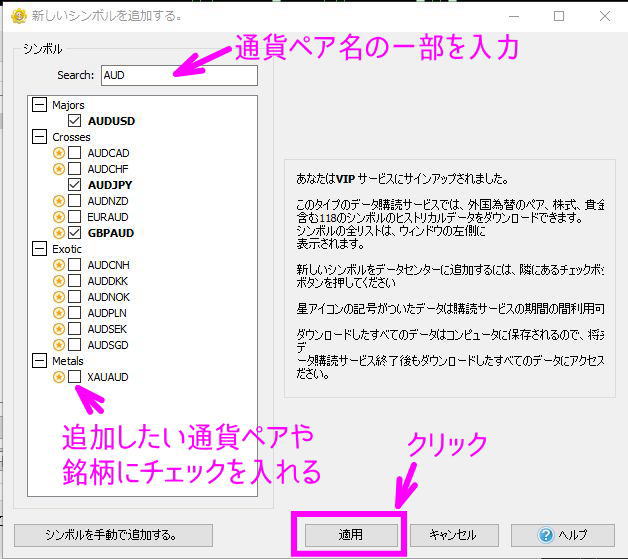
Task: Click シンボルを手動で追加する button
Action: [113, 535]
